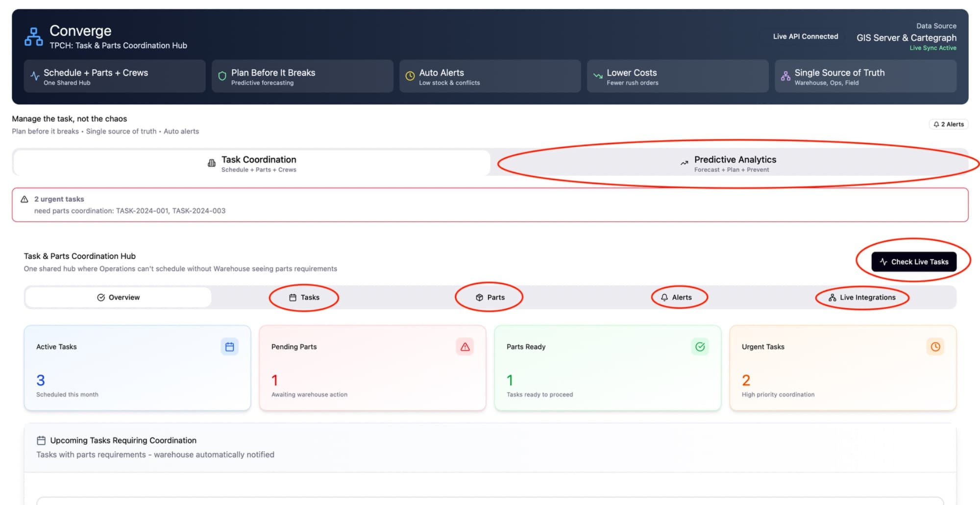The image size is (980, 505).
Task: Click the Data Source label
Action: pyautogui.click(x=936, y=26)
